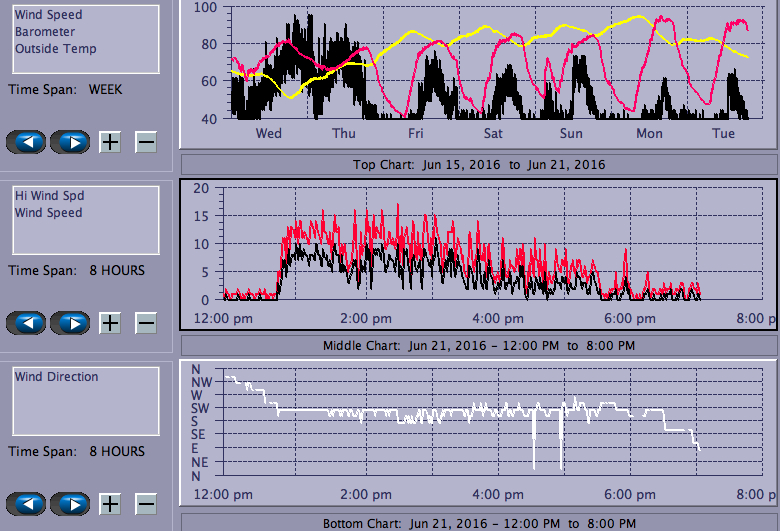Viewport: 780px width, 531px height.
Task: Pick Wind Direction in the bottom chart list
Action: coord(56,377)
